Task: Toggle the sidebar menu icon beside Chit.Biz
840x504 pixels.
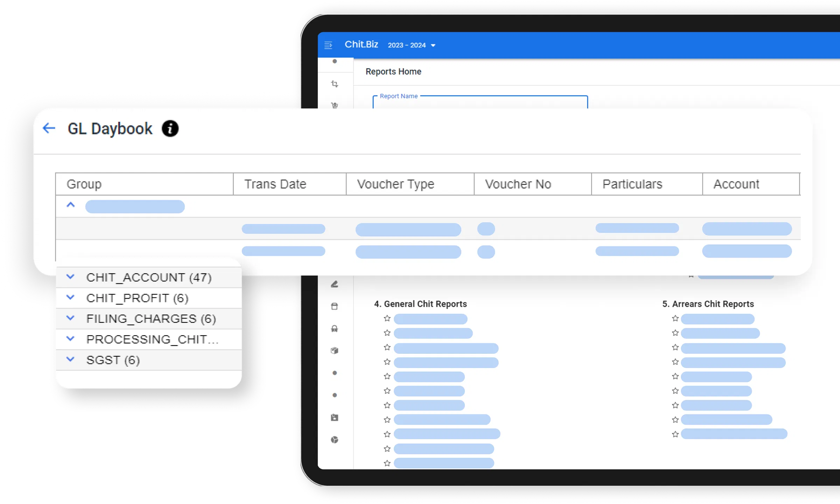Action: coord(328,45)
